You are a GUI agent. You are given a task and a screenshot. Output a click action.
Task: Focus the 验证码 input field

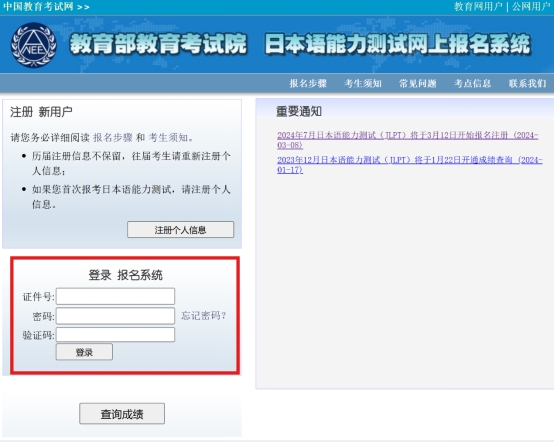[x=116, y=335]
